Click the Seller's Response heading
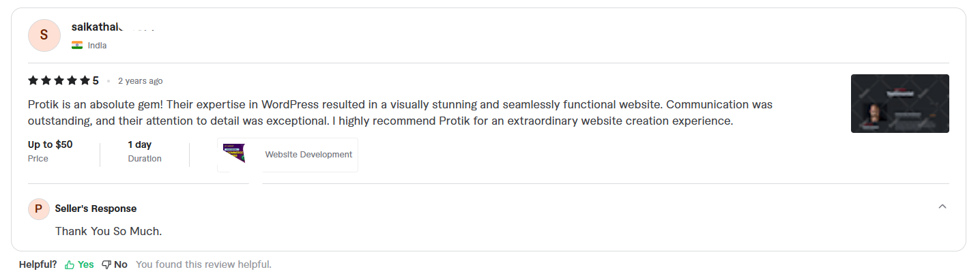Screen dimensions: 980x276 click(96, 209)
